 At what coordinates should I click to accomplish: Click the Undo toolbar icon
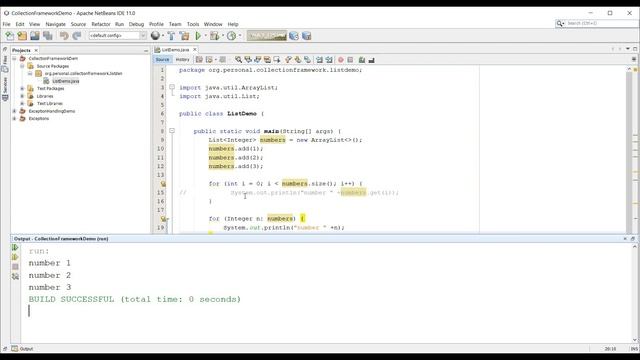coord(64,36)
